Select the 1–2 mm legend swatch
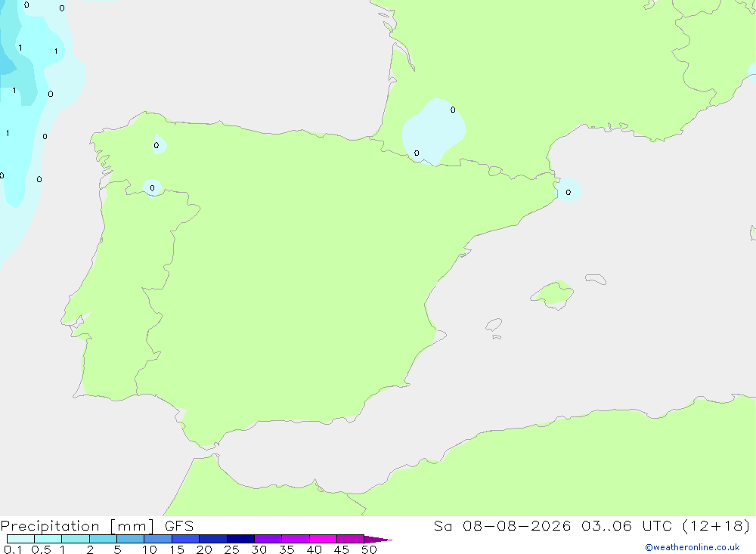The image size is (756, 554). click(x=75, y=539)
